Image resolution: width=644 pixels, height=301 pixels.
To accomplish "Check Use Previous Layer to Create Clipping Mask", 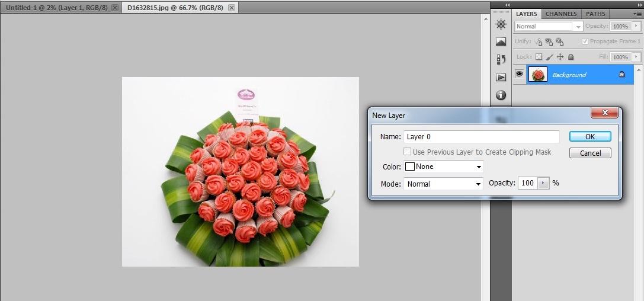I will (408, 152).
